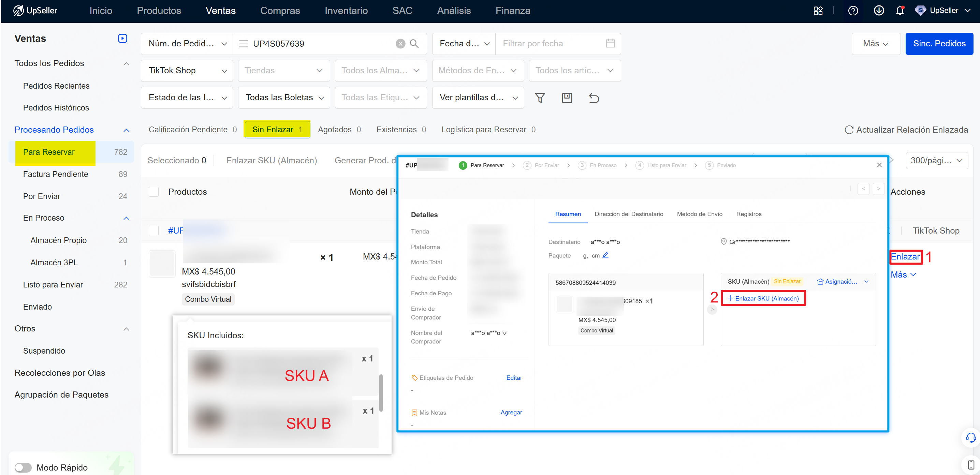Click the Ventas video tutorial icon
The image size is (980, 475).
(x=122, y=39)
